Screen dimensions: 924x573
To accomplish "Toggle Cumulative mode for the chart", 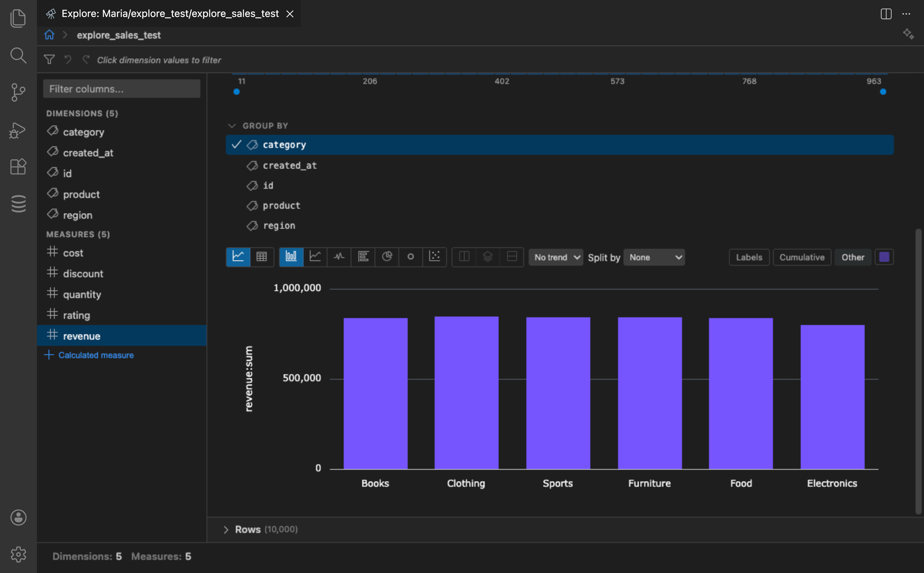I will pos(802,257).
